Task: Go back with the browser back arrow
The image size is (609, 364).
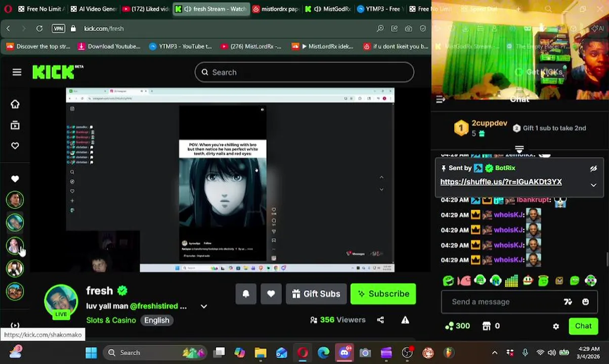Action: pyautogui.click(x=8, y=29)
